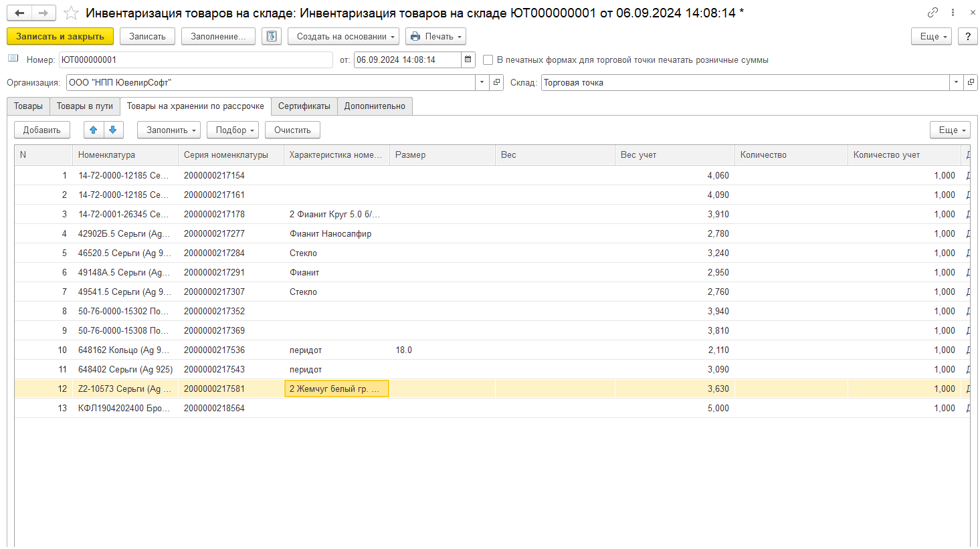Select Товары на хранении по рассрочке tab
The width and height of the screenshot is (980, 549).
195,106
